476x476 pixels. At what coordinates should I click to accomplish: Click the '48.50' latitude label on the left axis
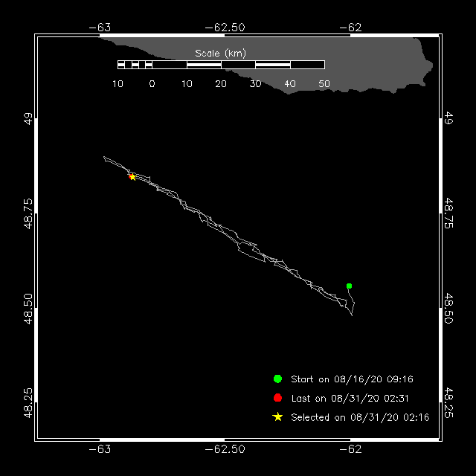[28, 309]
